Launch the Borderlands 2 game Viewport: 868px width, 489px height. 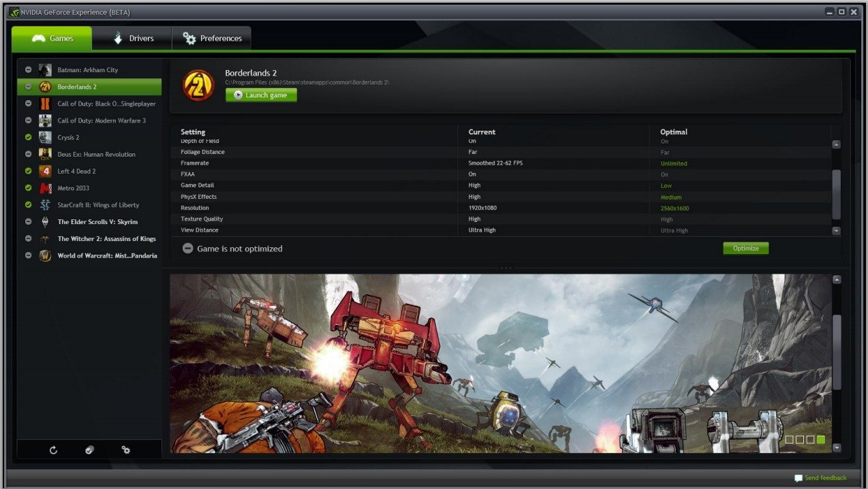[x=261, y=95]
